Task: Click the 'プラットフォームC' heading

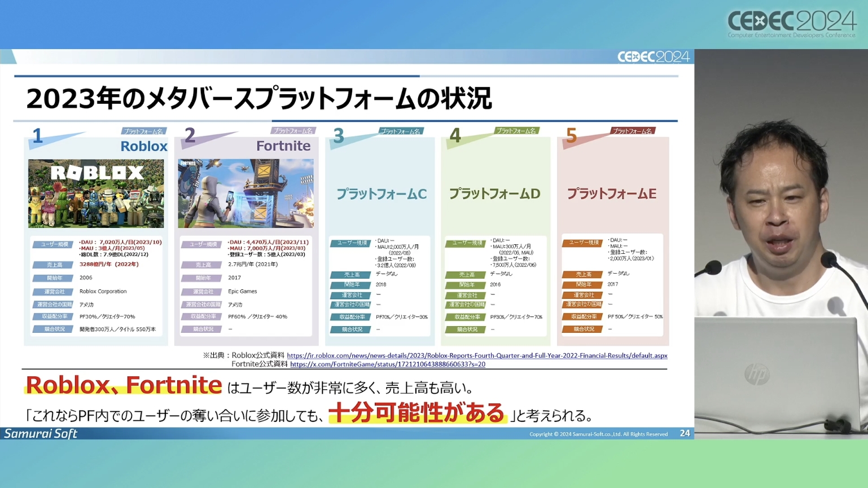Action: [x=382, y=194]
